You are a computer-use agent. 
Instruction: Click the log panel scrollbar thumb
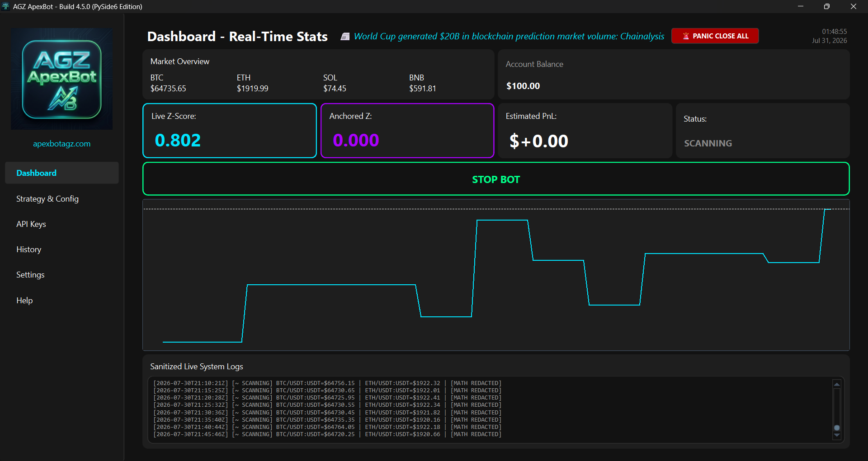click(x=837, y=428)
